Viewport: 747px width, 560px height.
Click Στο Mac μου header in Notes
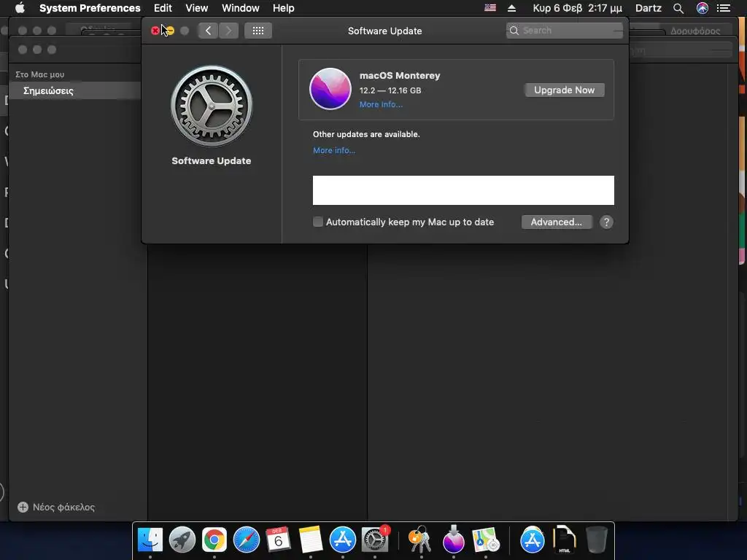39,74
